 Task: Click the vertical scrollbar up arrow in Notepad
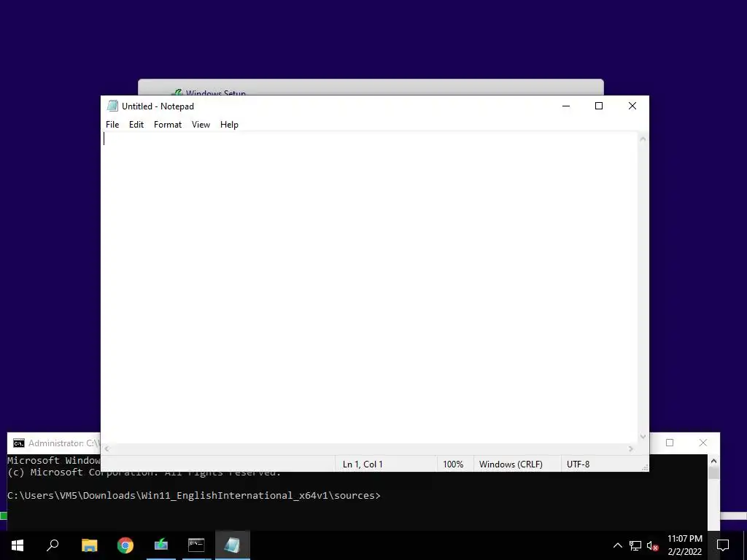pos(643,139)
